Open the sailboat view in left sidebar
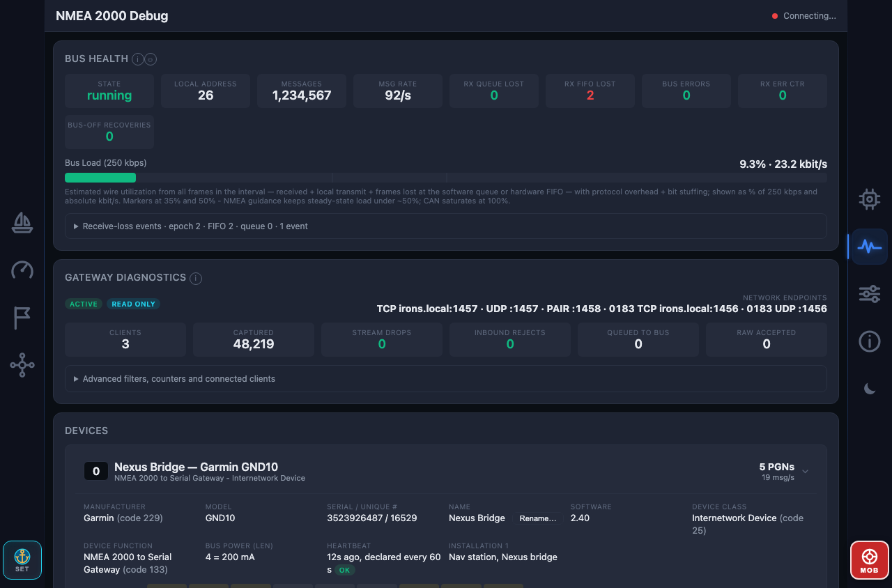 pyautogui.click(x=22, y=223)
